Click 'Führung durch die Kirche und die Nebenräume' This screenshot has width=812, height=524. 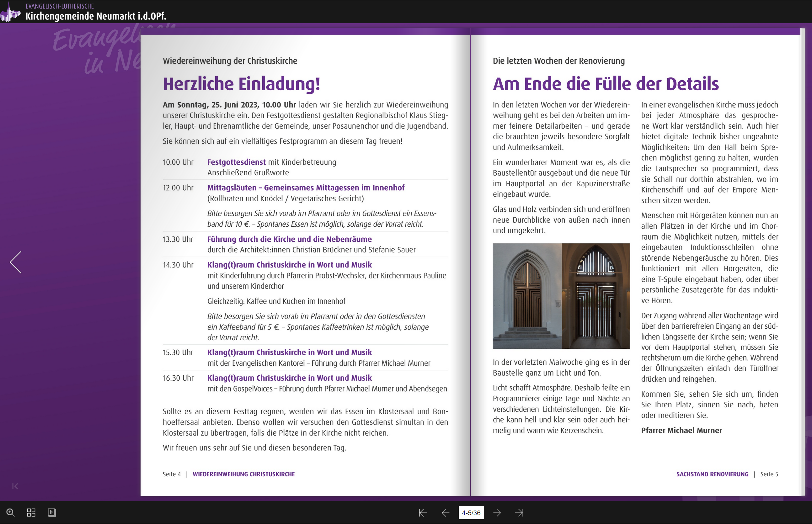289,239
